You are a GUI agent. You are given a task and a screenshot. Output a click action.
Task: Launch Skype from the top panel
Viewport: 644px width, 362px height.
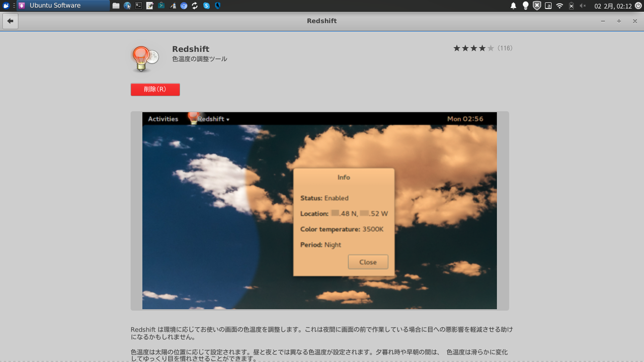coord(206,6)
